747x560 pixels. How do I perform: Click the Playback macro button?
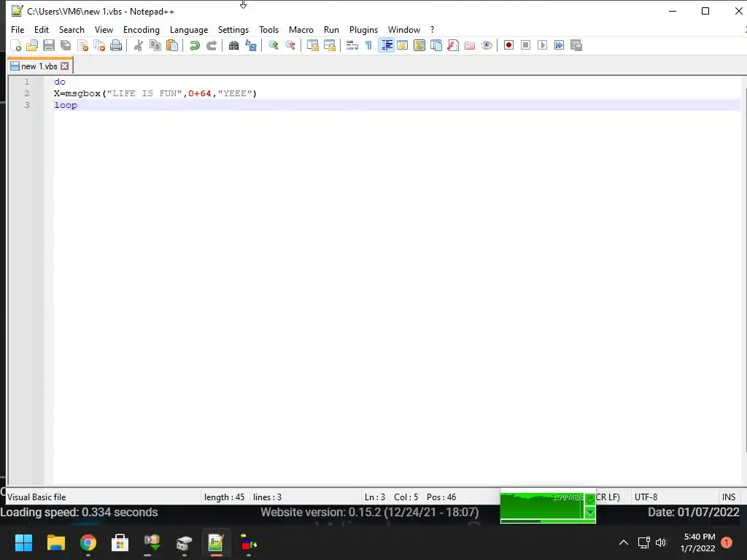(x=542, y=45)
